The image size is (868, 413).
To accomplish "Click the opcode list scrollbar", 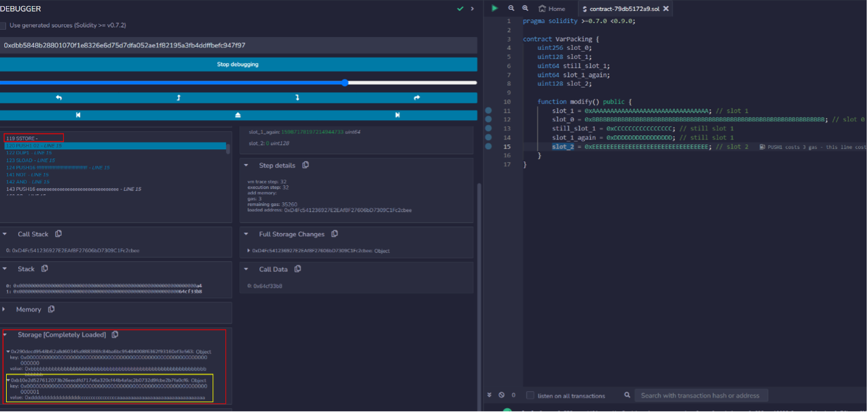I will (x=228, y=148).
